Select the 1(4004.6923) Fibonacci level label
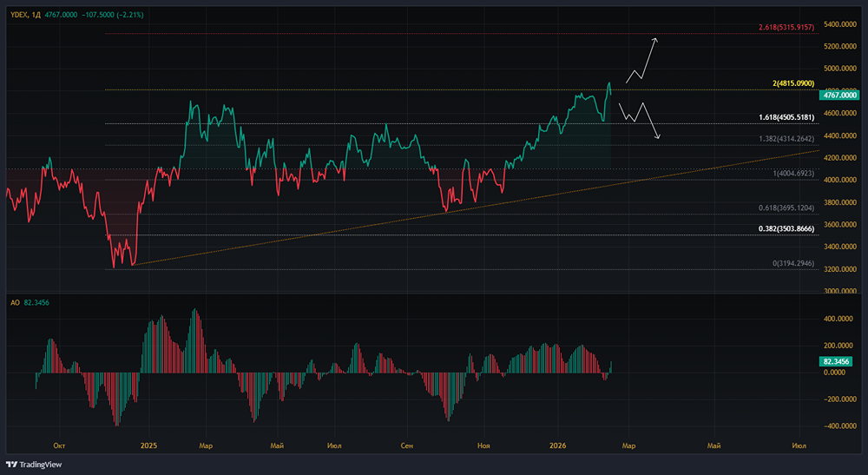868x475 pixels. click(x=792, y=174)
